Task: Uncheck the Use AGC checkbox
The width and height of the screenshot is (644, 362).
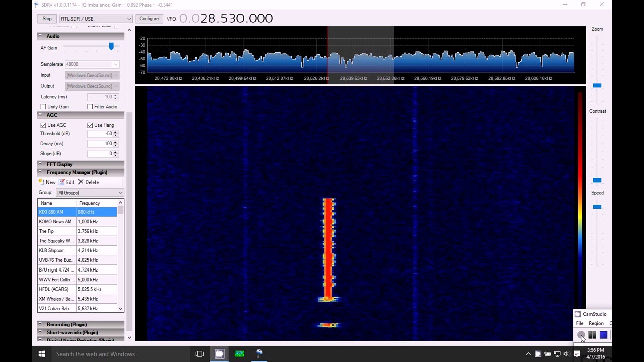Action: (x=43, y=125)
